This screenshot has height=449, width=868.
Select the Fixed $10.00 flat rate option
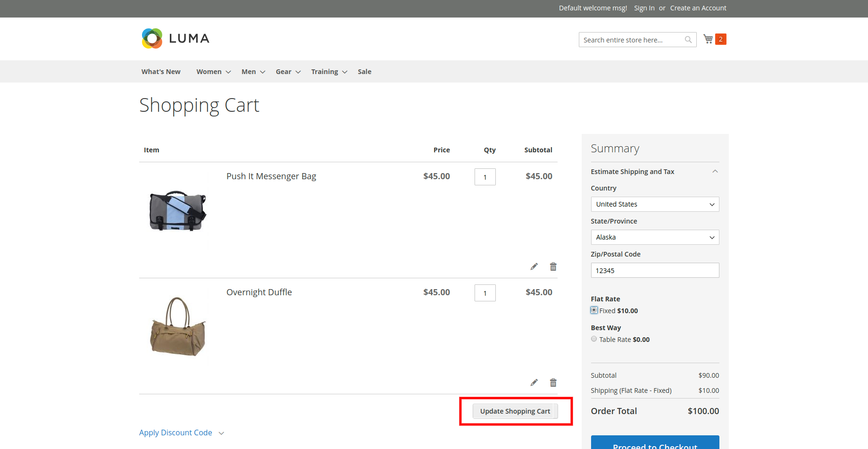point(594,310)
